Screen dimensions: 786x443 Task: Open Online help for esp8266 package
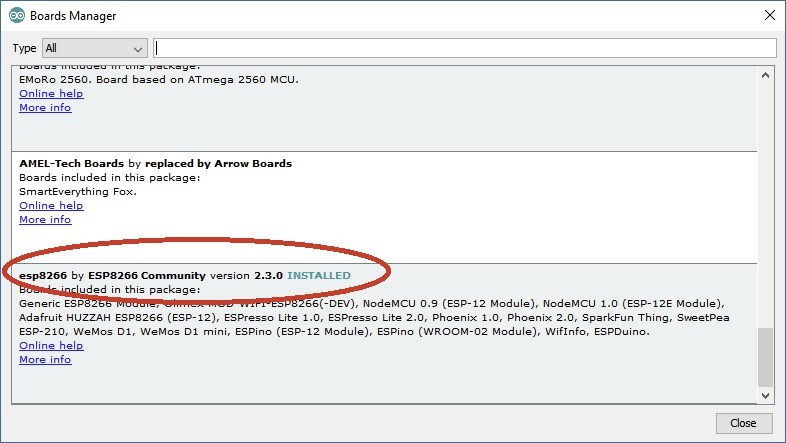point(51,345)
